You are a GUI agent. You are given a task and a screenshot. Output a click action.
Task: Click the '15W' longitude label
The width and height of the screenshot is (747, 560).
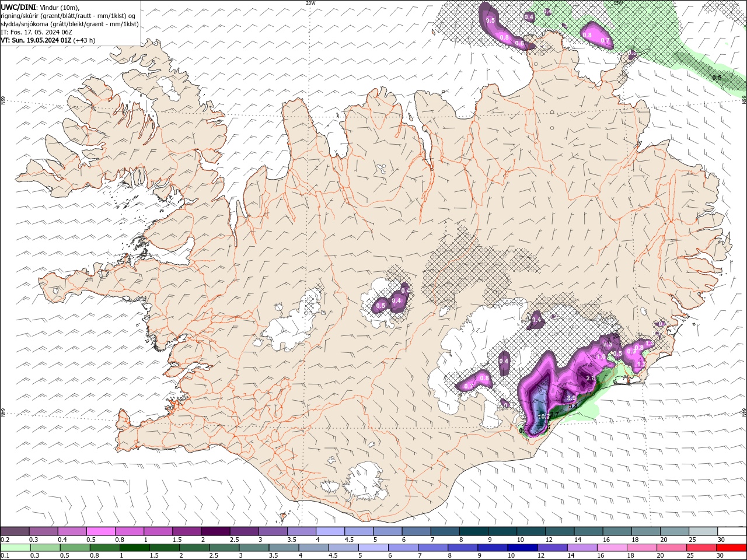pos(618,3)
